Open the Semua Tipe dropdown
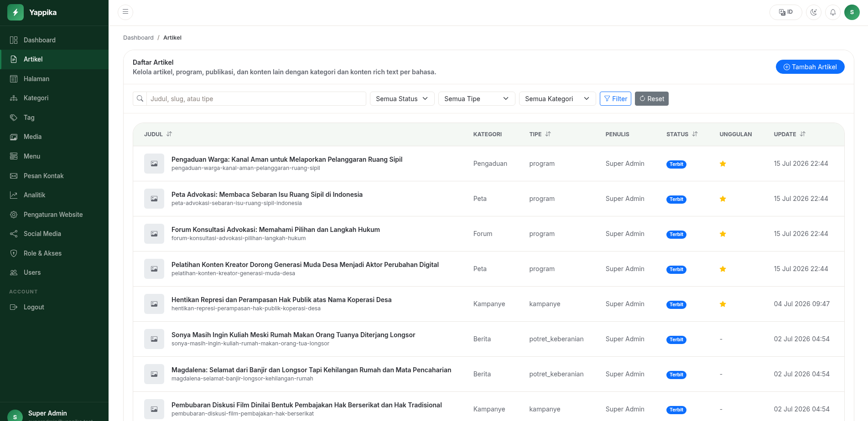 pos(477,99)
